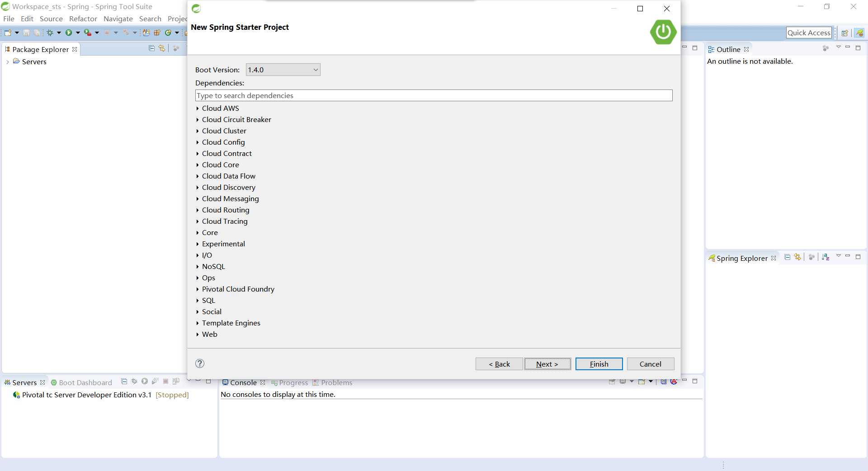Maximize the Spring Explorer panel
This screenshot has height=471, width=868.
coord(858,256)
